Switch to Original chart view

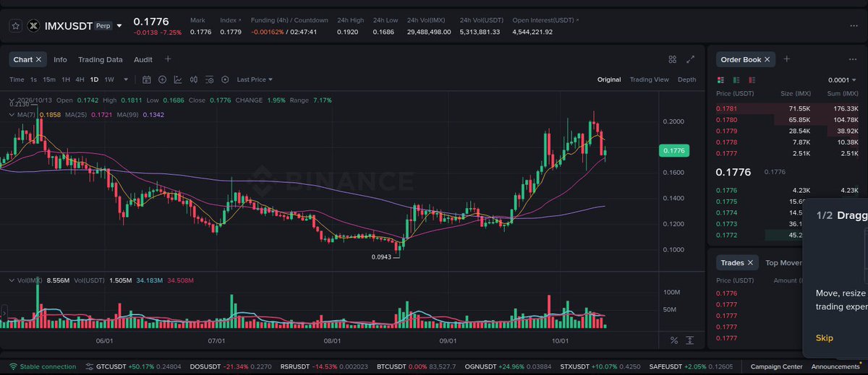point(609,79)
